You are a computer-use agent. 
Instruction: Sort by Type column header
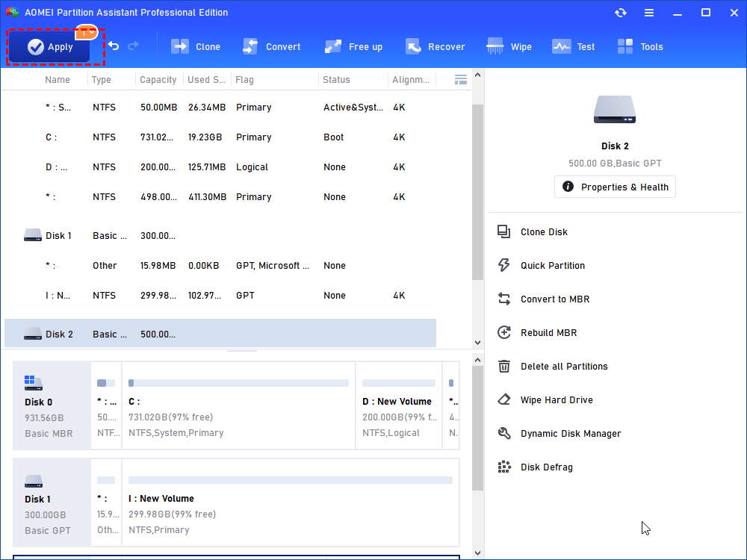tap(101, 80)
